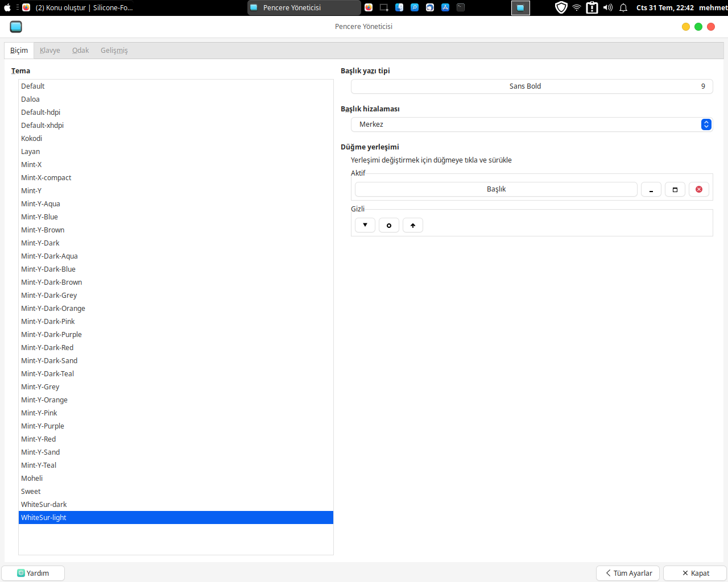Switch to the Biçim tab

[19, 51]
